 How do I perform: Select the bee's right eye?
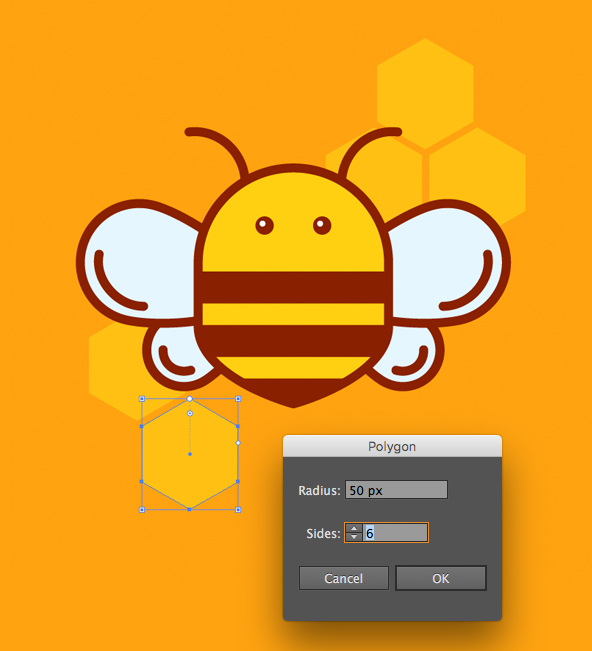pos(322,225)
